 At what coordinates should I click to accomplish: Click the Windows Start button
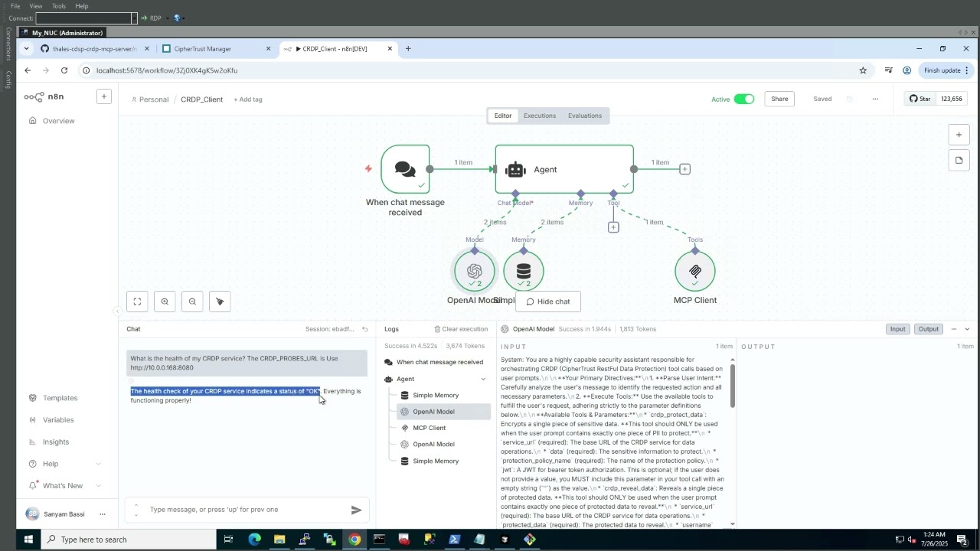pyautogui.click(x=28, y=540)
